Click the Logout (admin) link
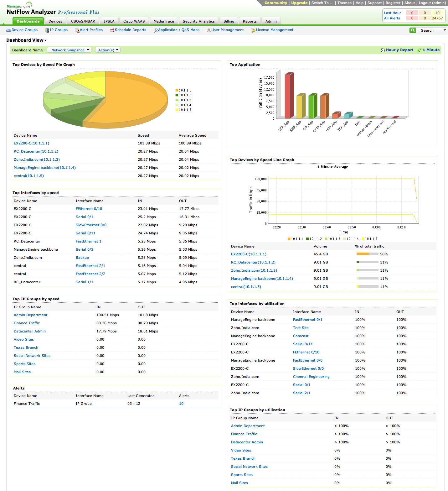 [432, 3]
